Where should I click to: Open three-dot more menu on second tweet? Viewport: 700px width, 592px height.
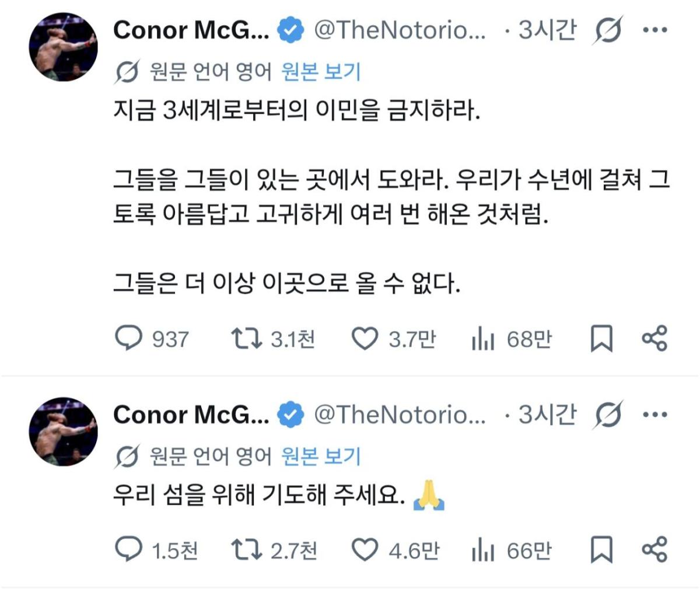click(x=654, y=415)
